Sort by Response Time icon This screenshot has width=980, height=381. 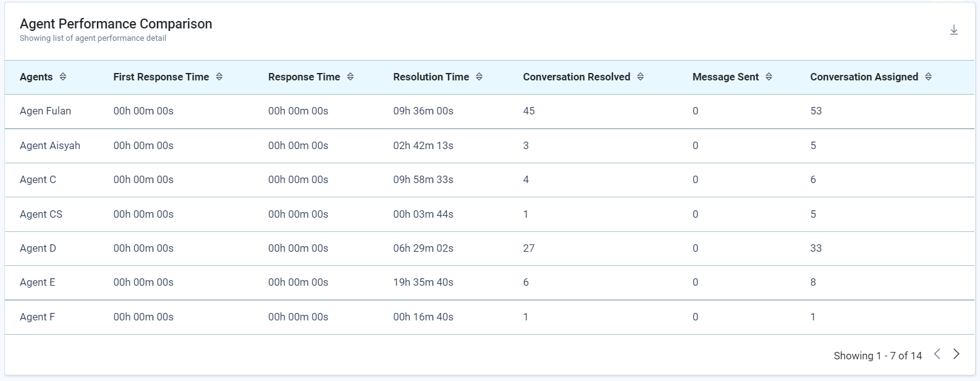(350, 77)
